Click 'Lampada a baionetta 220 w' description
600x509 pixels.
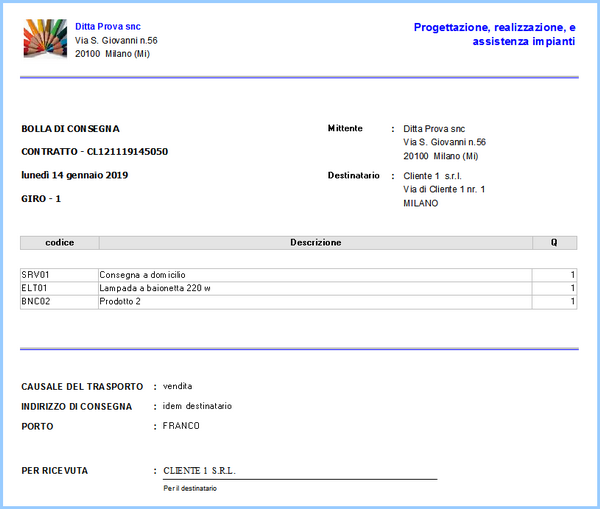click(155, 288)
